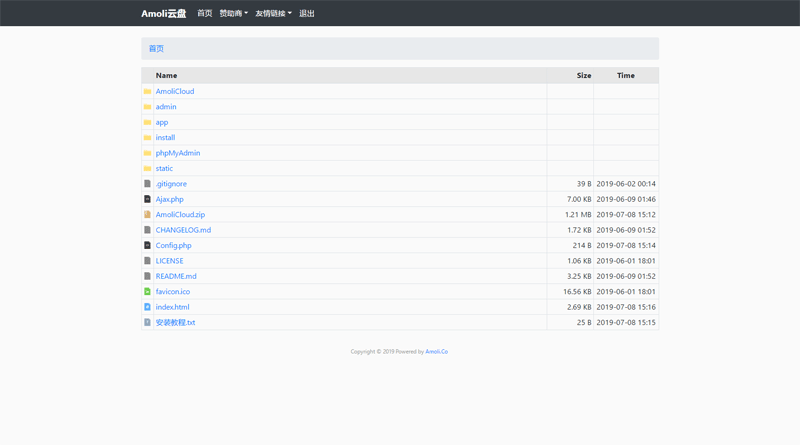Screen dimensions: 800x445
Task: Click the AmoliCloud.zip archive icon
Action: (x=147, y=215)
